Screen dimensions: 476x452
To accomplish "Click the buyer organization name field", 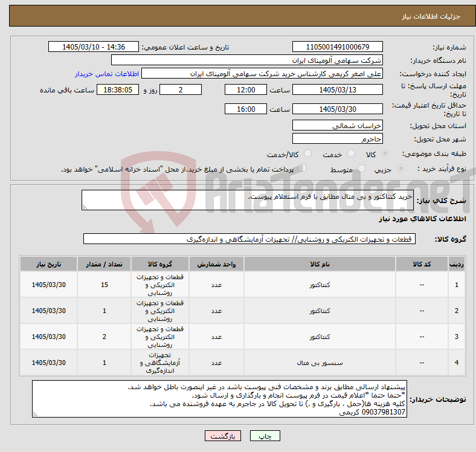I will tap(247, 60).
